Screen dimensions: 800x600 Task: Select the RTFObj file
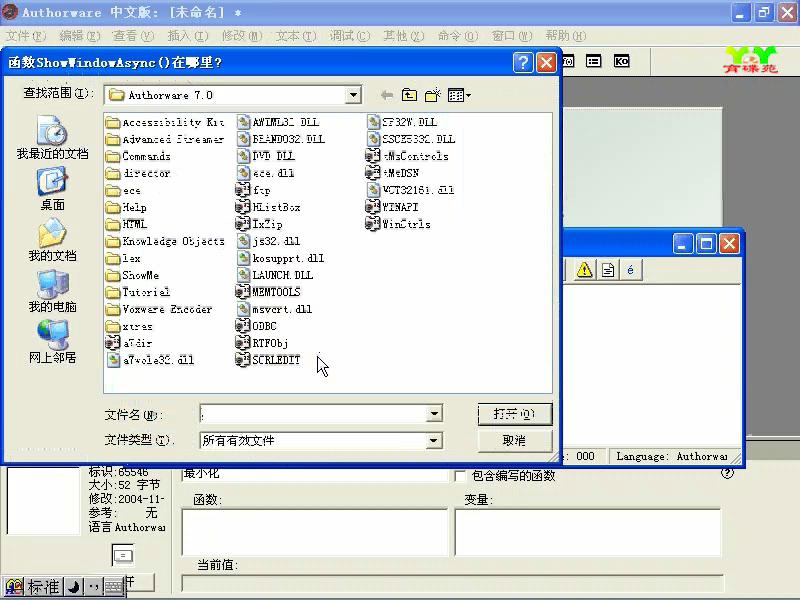pyautogui.click(x=262, y=343)
